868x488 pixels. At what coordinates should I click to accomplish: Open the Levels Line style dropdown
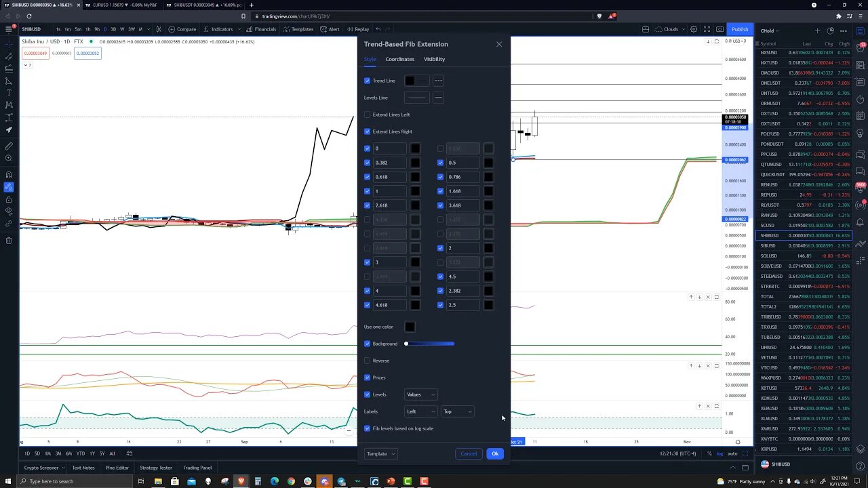pos(438,98)
